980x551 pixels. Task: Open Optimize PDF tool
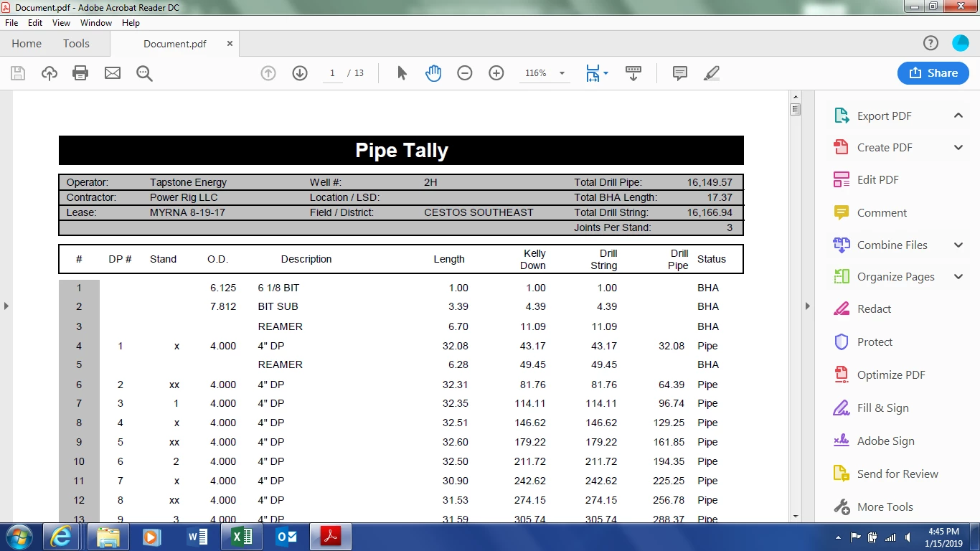(x=890, y=375)
